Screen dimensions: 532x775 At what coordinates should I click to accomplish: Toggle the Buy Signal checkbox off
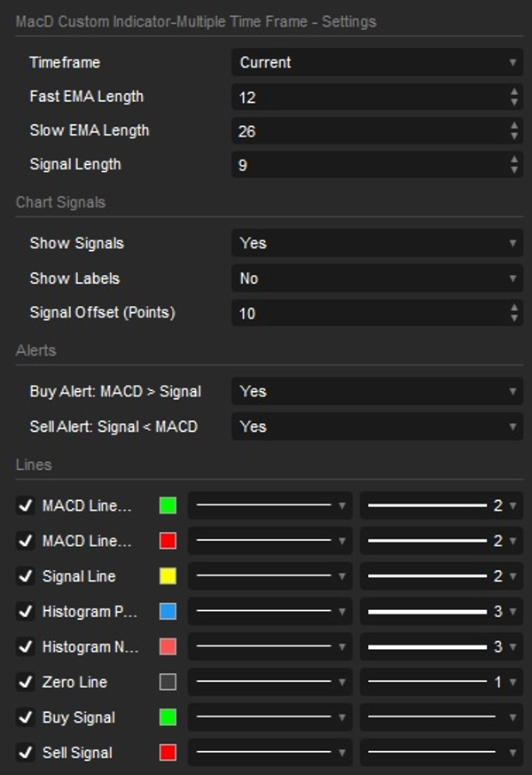click(x=26, y=717)
